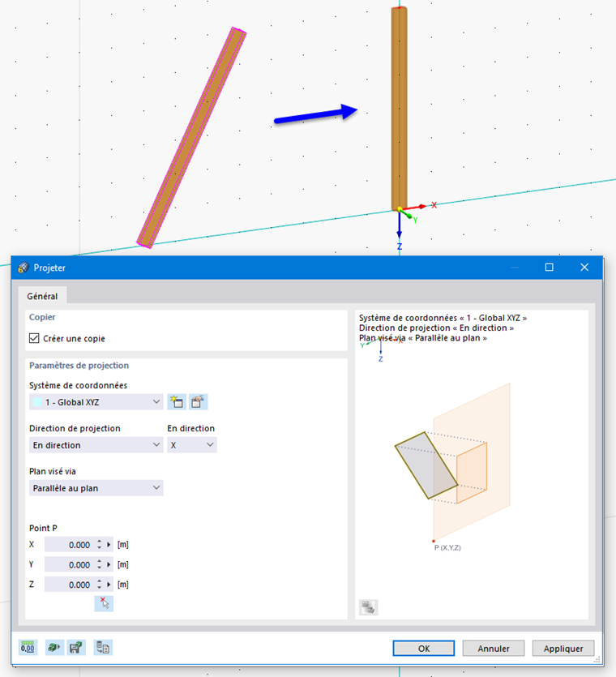Click the Point P Y value field
The image size is (616, 677).
(69, 565)
